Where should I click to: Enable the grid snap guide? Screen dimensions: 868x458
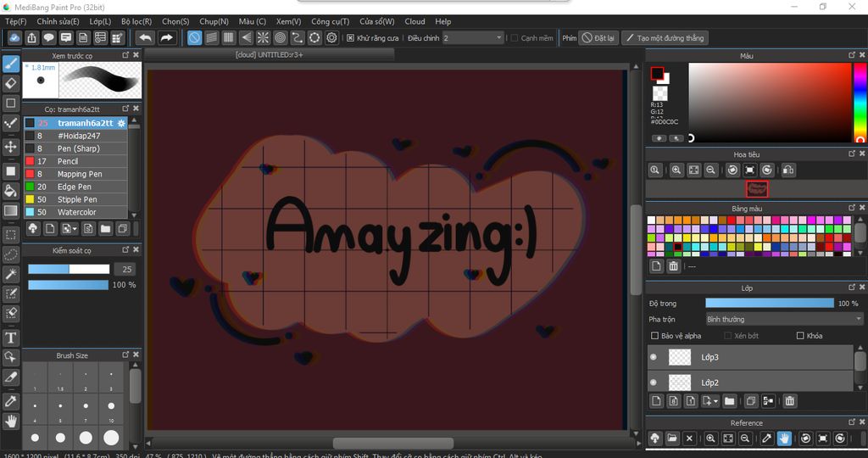pyautogui.click(x=229, y=37)
